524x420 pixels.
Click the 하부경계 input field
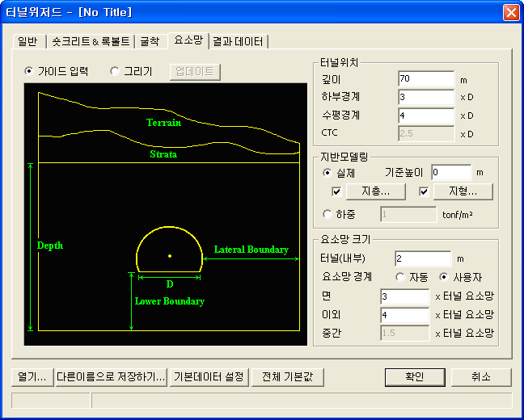426,98
